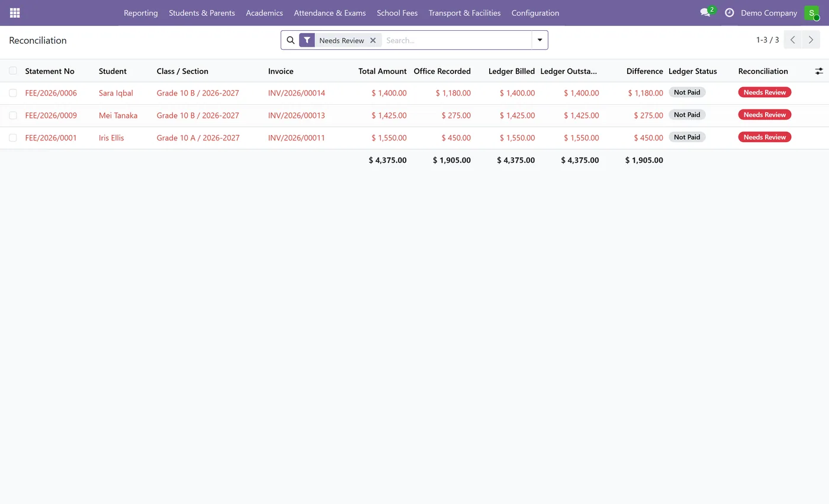
Task: Click invoice INV/2026/00011
Action: click(297, 138)
